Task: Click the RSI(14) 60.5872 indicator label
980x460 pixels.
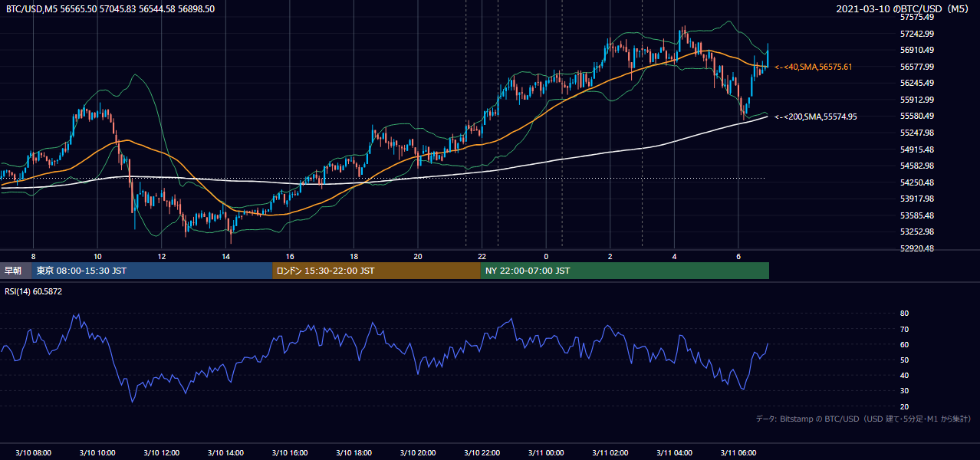Action: coord(35,291)
